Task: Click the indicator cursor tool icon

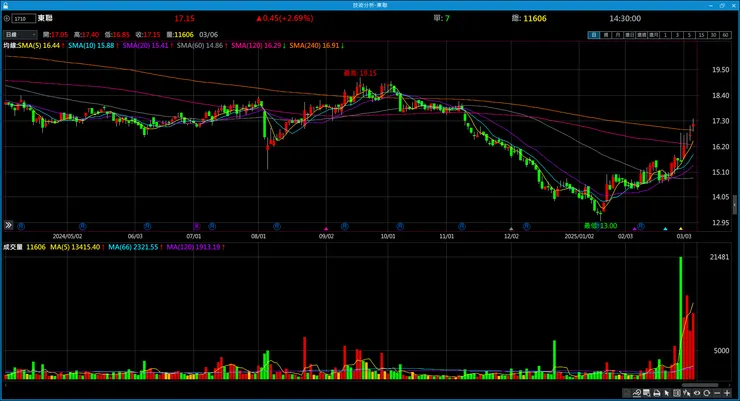Action: pyautogui.click(x=687, y=393)
